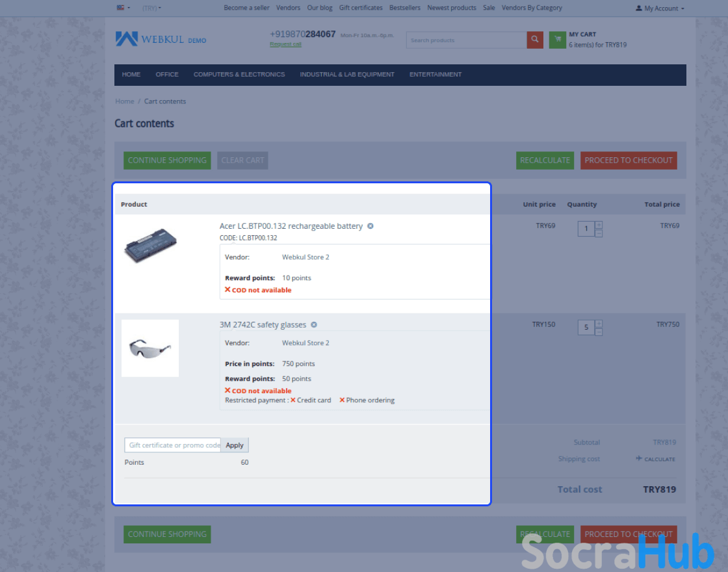Open the Office category menu
Viewport: 728px width, 572px height.
(x=167, y=74)
